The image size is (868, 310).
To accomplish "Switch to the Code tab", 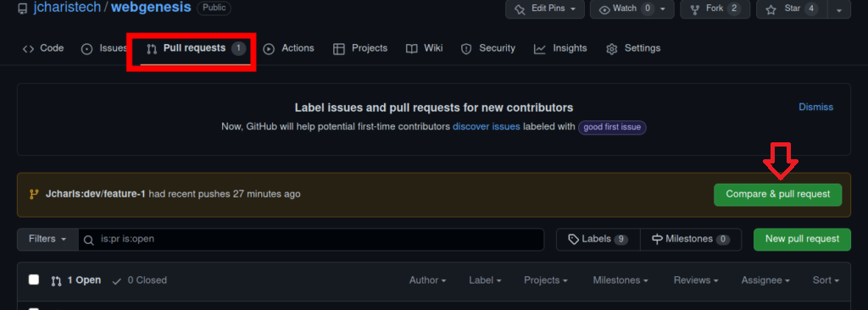I will (43, 49).
